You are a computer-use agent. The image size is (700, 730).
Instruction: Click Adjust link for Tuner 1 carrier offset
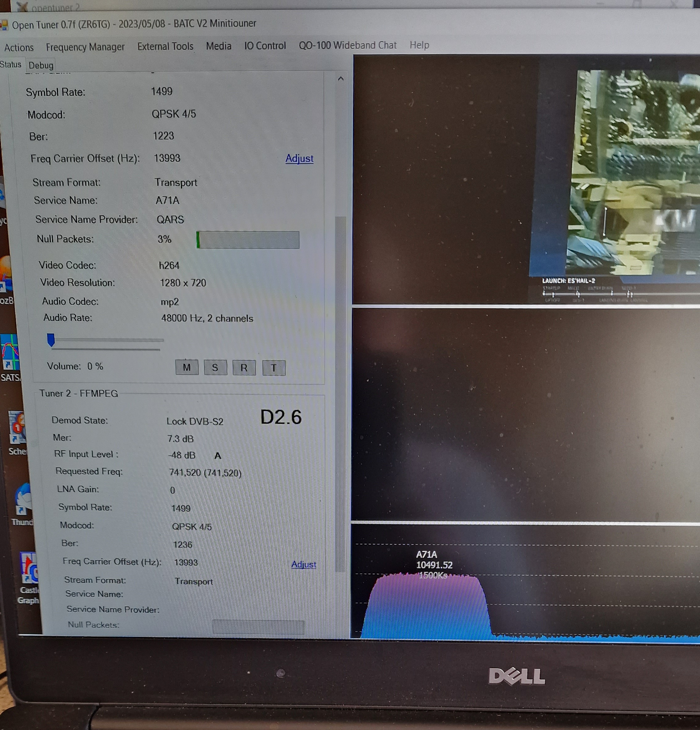click(x=299, y=158)
